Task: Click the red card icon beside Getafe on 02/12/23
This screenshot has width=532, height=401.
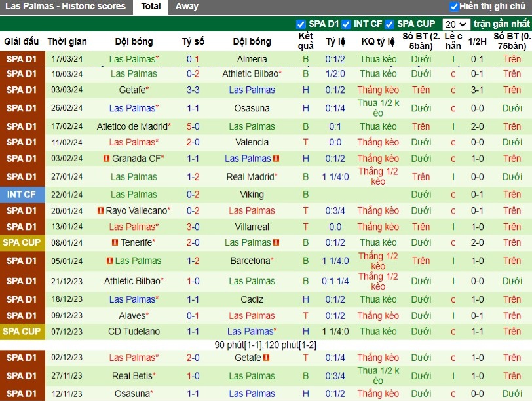Action: (267, 358)
